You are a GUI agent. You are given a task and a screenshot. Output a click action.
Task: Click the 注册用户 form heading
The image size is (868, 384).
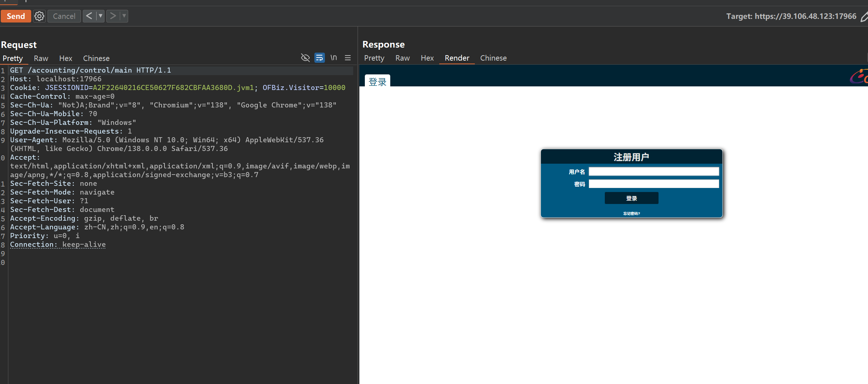(632, 157)
